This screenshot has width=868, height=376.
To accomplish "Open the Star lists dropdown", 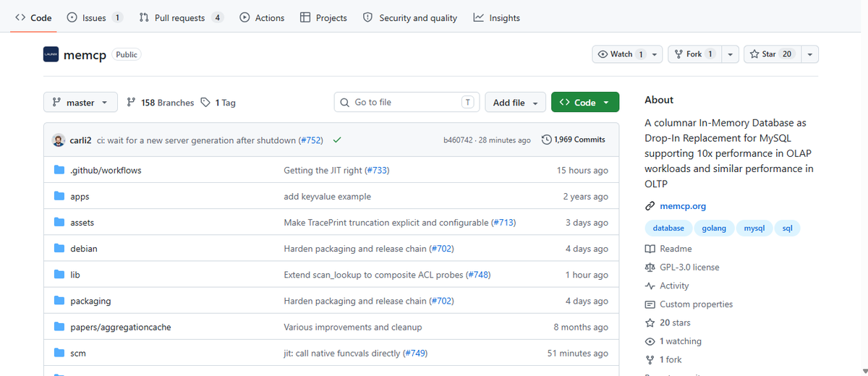I will pyautogui.click(x=809, y=54).
